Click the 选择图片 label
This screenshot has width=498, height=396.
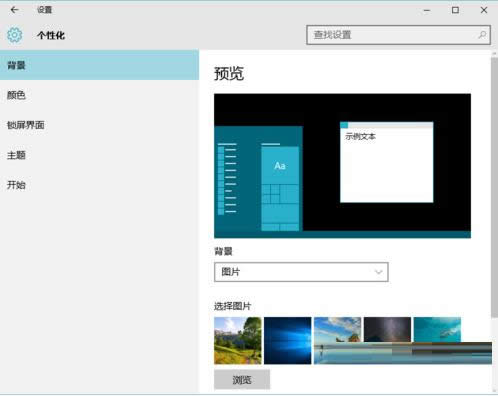click(x=232, y=306)
